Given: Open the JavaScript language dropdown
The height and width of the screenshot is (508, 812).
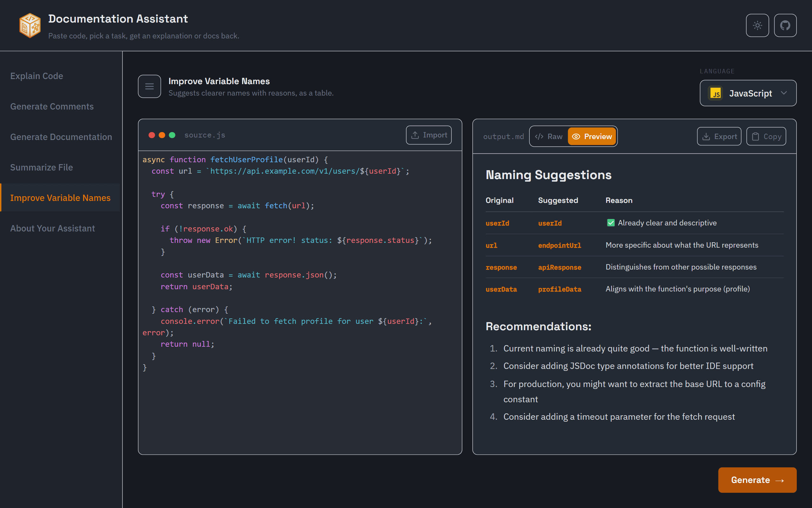Looking at the screenshot, I should coord(748,93).
